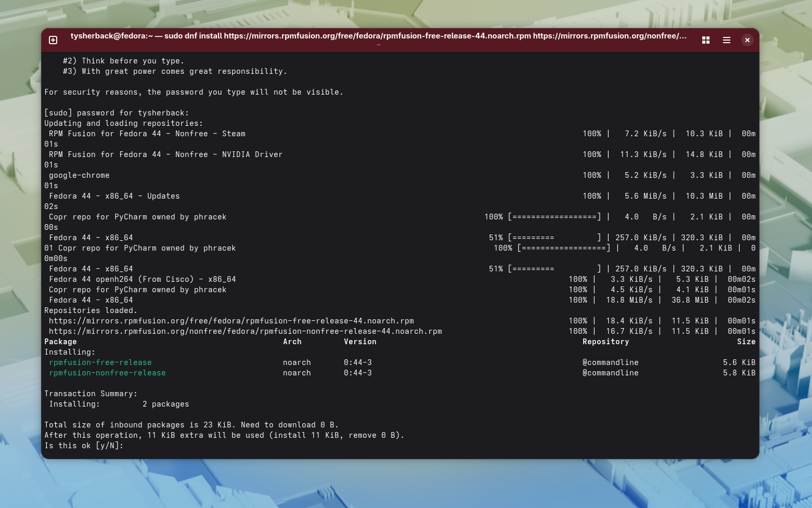Click the "After this operation" line
812x508 pixels.
[224, 435]
